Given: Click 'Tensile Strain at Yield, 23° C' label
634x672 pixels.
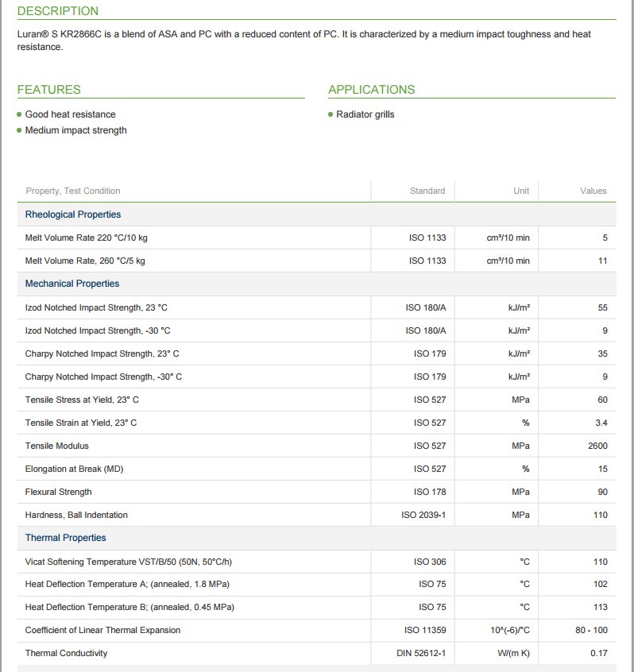Looking at the screenshot, I should click(80, 423).
